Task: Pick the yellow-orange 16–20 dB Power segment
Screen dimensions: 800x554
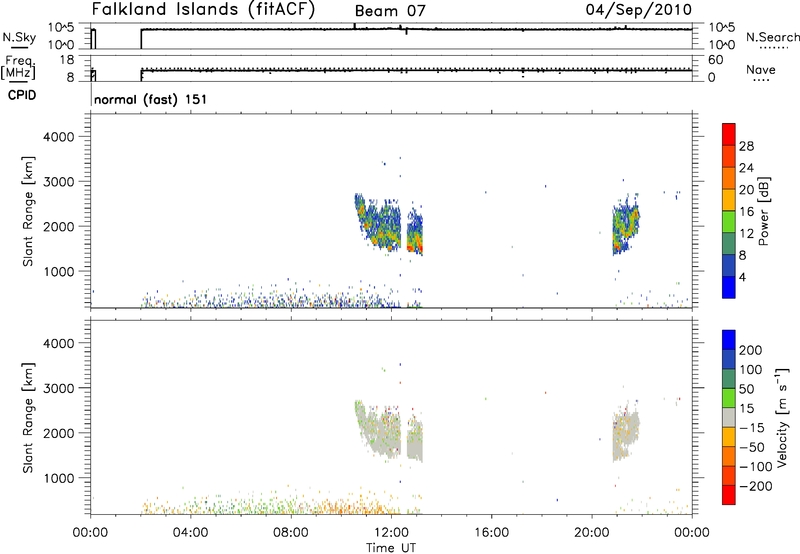Action: click(x=729, y=199)
